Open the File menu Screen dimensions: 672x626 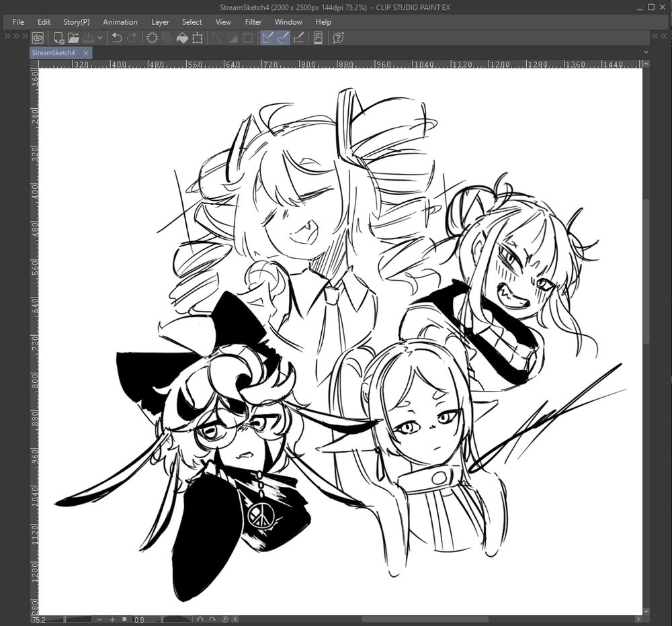(x=18, y=22)
